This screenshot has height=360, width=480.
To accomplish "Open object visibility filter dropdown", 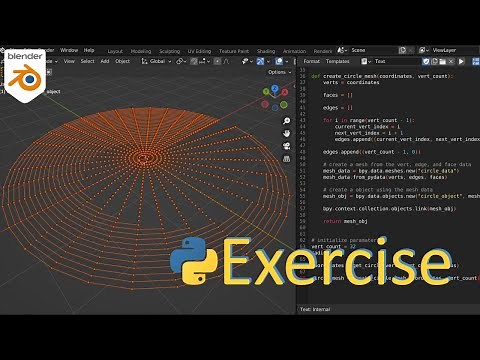I will point(247,61).
